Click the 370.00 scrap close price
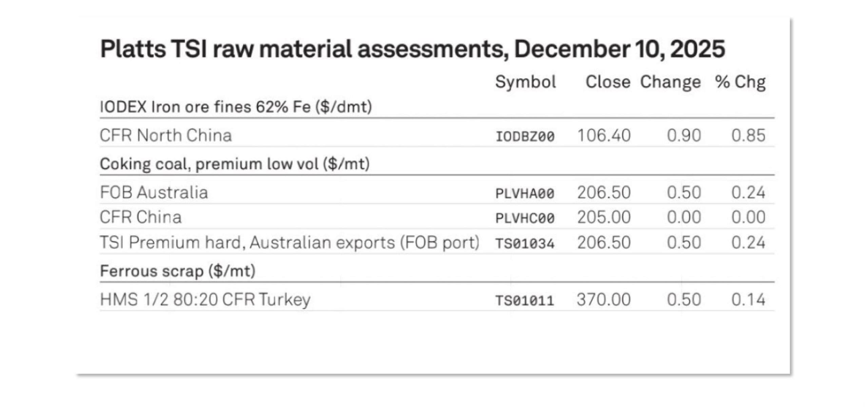The image size is (868, 412). (604, 299)
